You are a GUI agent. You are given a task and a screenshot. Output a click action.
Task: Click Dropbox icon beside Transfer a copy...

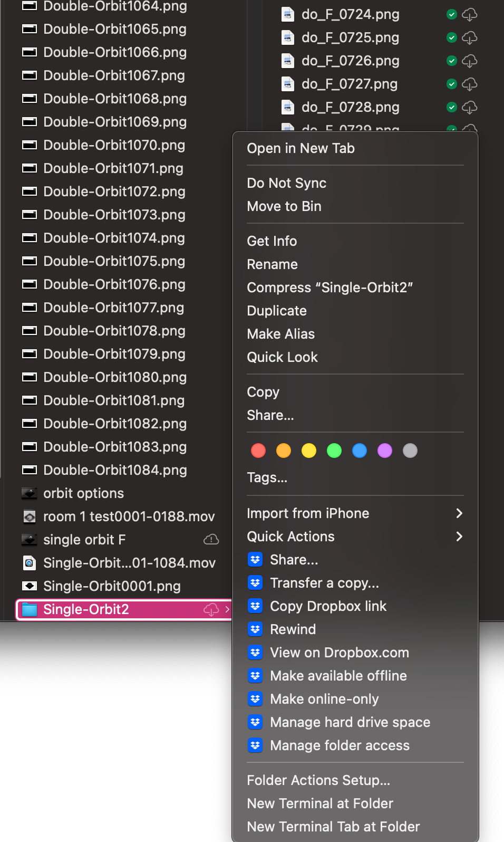[255, 582]
